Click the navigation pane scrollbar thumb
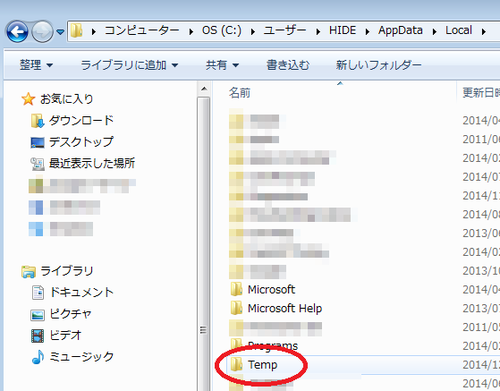The width and height of the screenshot is (500, 391). (x=203, y=244)
